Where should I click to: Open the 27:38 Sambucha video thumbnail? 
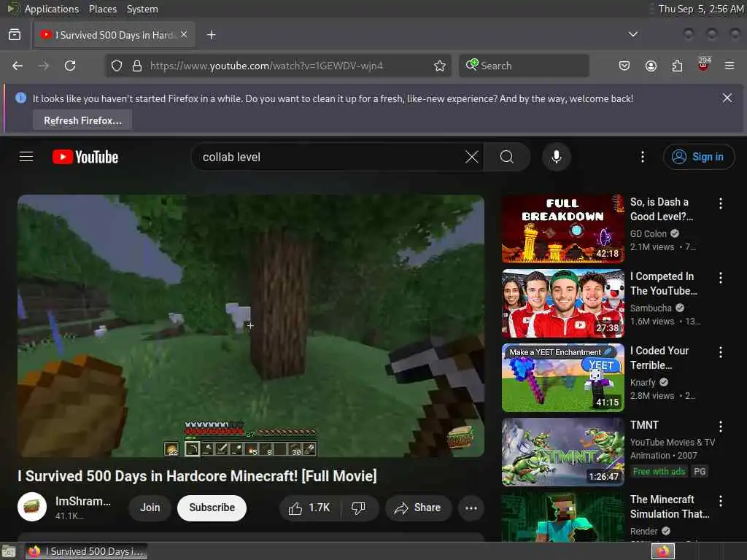coord(562,303)
